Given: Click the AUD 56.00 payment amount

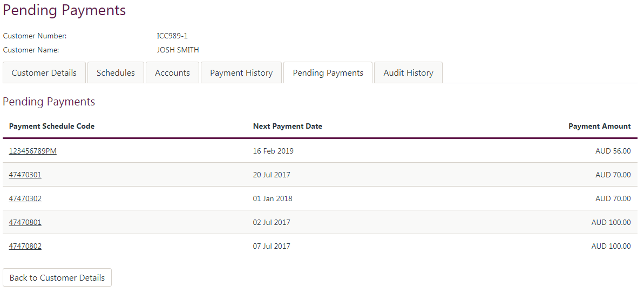Looking at the screenshot, I should tap(613, 151).
